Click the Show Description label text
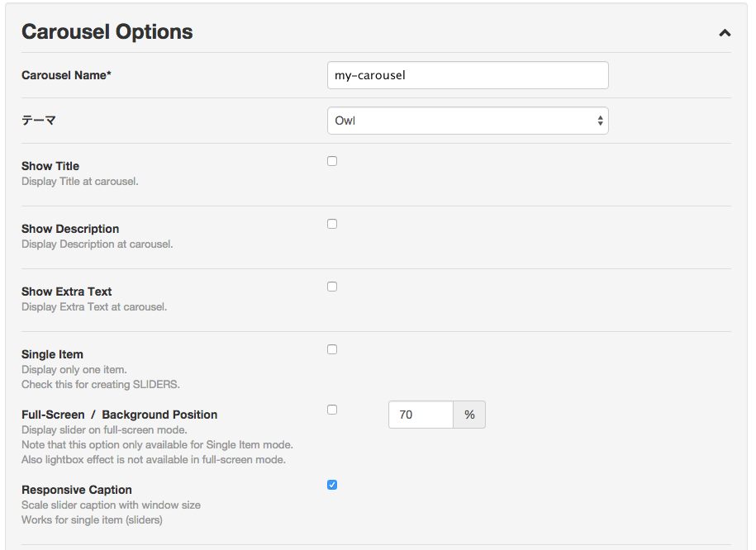The height and width of the screenshot is (550, 756). 70,229
